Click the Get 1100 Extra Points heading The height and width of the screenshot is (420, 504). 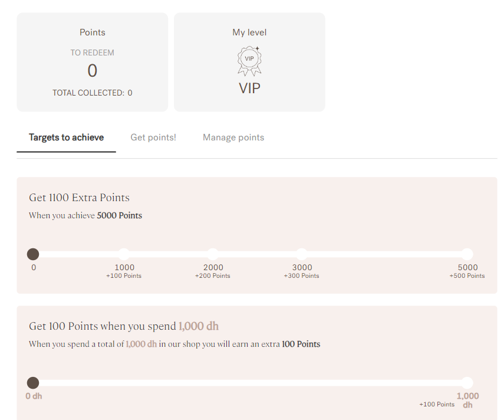(79, 198)
